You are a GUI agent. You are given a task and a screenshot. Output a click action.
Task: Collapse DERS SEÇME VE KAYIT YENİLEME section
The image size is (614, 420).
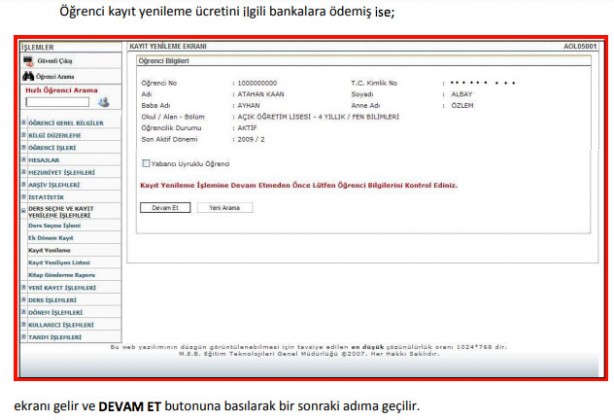[23, 211]
